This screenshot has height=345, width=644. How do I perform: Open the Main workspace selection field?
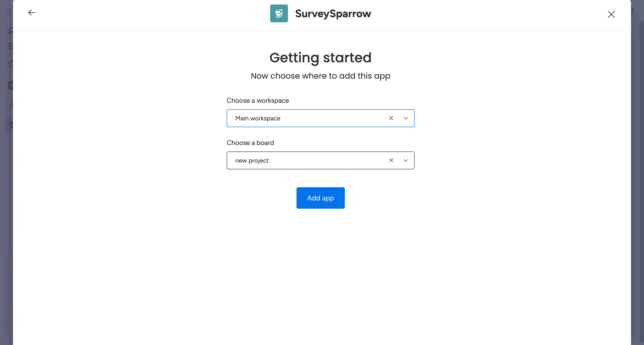point(307,118)
